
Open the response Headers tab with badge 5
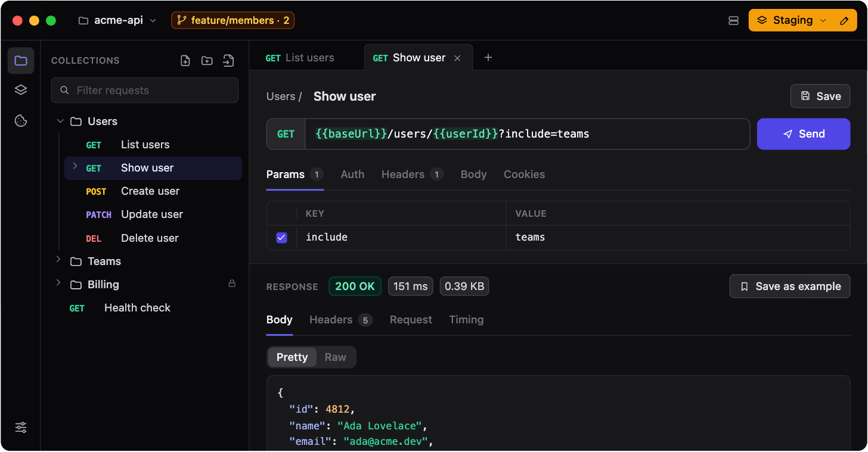341,320
